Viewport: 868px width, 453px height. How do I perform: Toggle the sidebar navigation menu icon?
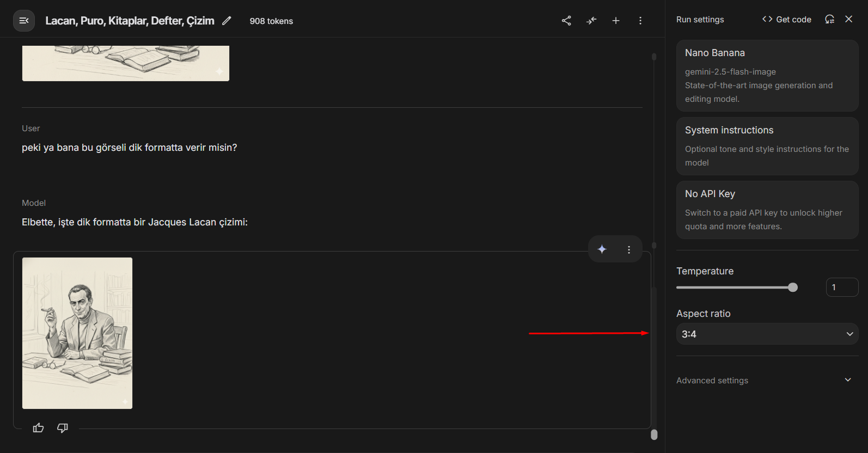point(24,21)
